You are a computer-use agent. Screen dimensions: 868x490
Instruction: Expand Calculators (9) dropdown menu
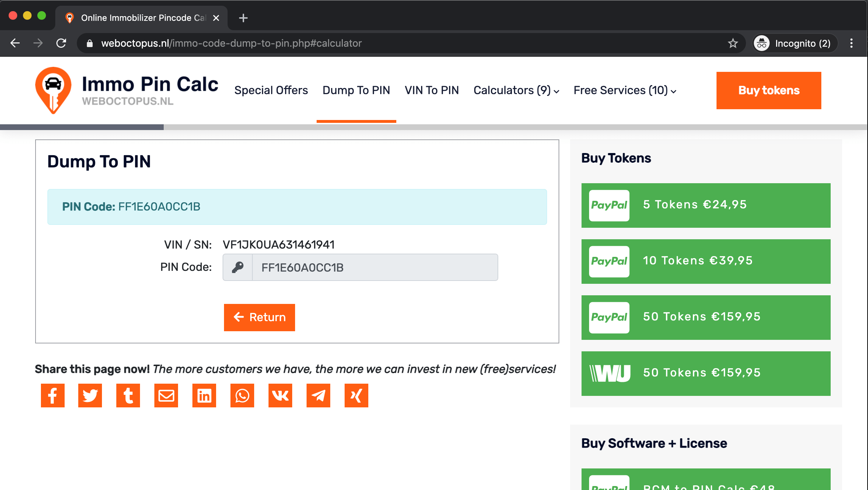pyautogui.click(x=516, y=91)
